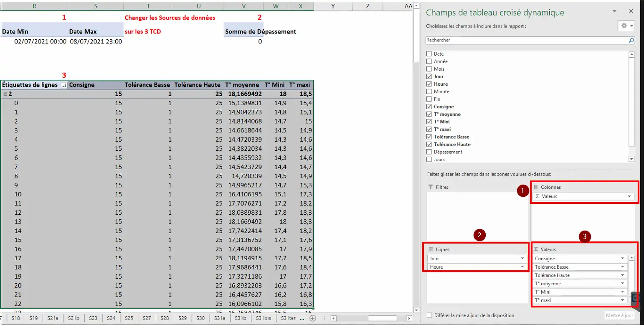Click field list scrollbar down arrow
This screenshot has height=325, width=644.
click(x=631, y=159)
